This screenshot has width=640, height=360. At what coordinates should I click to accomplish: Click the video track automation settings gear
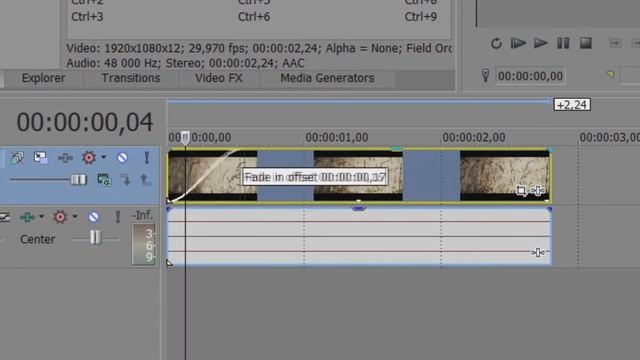coord(89,158)
